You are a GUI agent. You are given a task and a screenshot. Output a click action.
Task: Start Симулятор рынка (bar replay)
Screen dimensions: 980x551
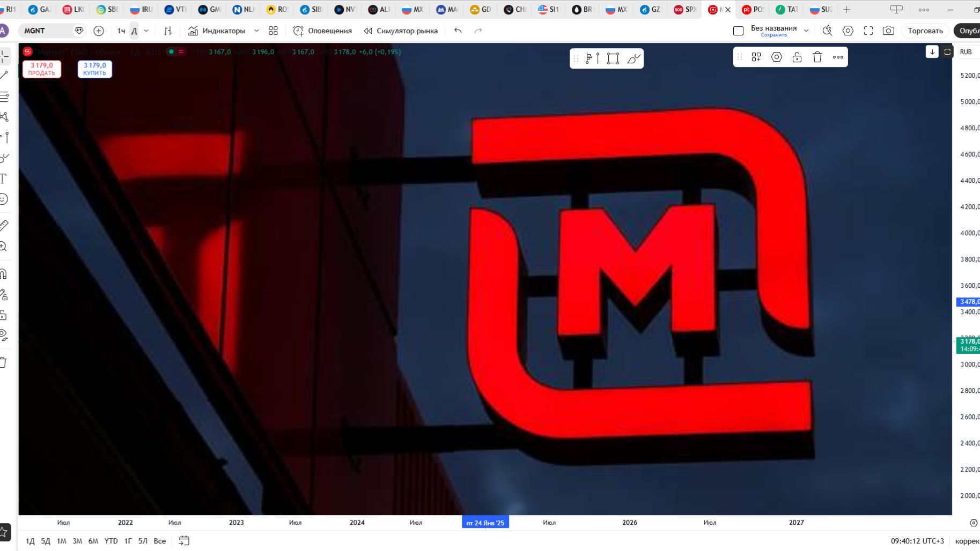click(401, 31)
